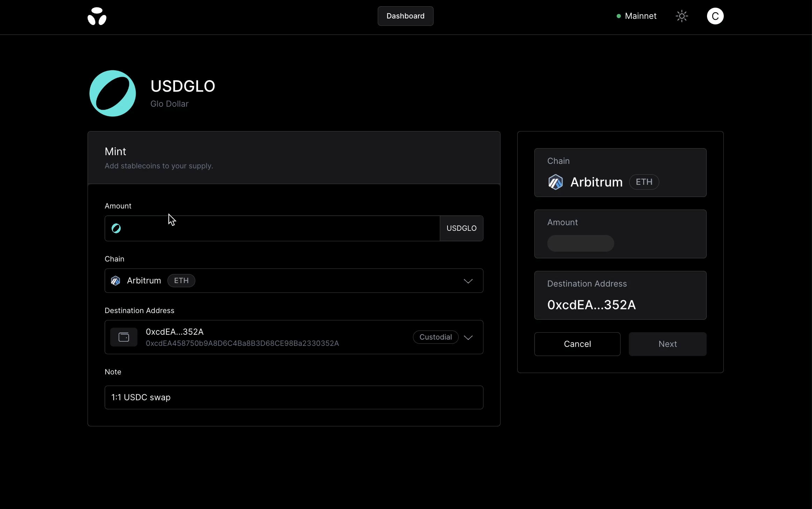Image resolution: width=812 pixels, height=509 pixels.
Task: Click Arbitrum logo in summary panel
Action: pos(555,182)
